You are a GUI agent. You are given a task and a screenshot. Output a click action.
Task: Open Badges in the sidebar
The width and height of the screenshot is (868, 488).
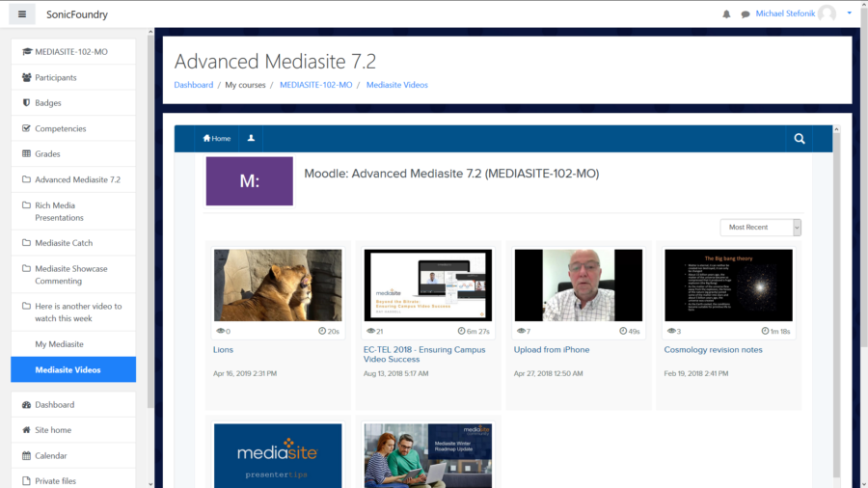(73, 103)
